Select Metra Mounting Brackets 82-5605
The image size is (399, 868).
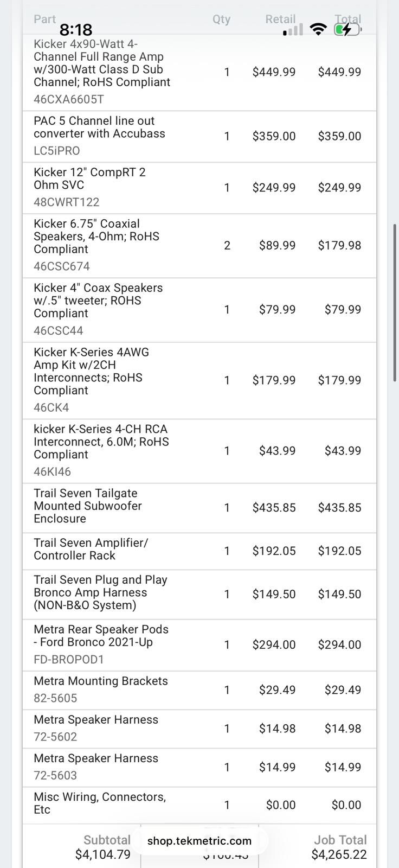coord(200,690)
